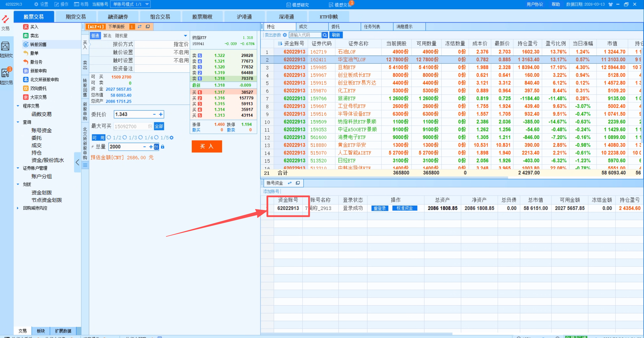Select the 1/3 position ratio radio button
The width and height of the screenshot is (644, 338).
pyautogui.click(x=125, y=137)
